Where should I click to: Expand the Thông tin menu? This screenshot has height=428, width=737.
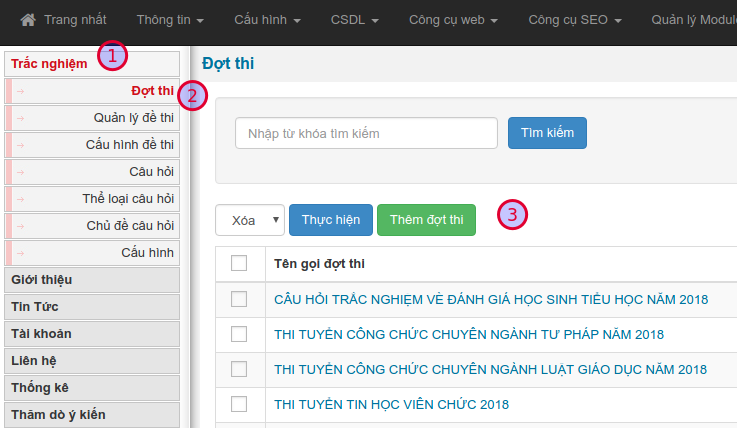pyautogui.click(x=170, y=20)
